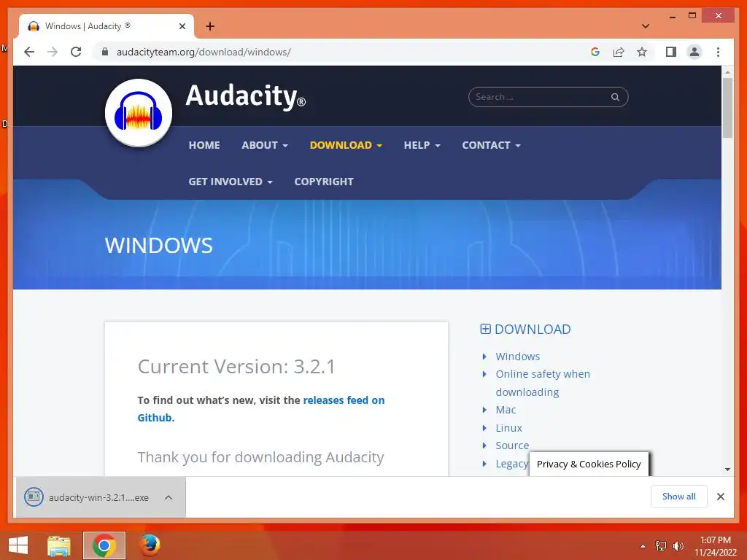The height and width of the screenshot is (560, 747).
Task: Open the Linux download link
Action: [508, 427]
